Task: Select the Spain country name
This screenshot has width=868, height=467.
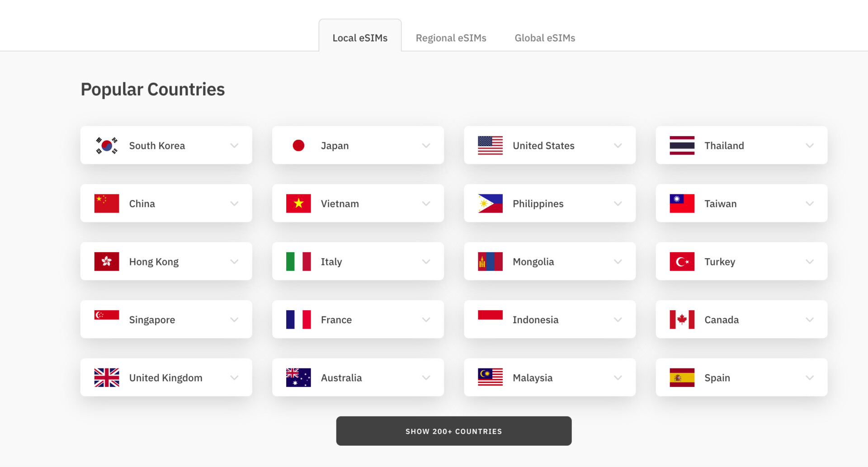Action: tap(717, 378)
